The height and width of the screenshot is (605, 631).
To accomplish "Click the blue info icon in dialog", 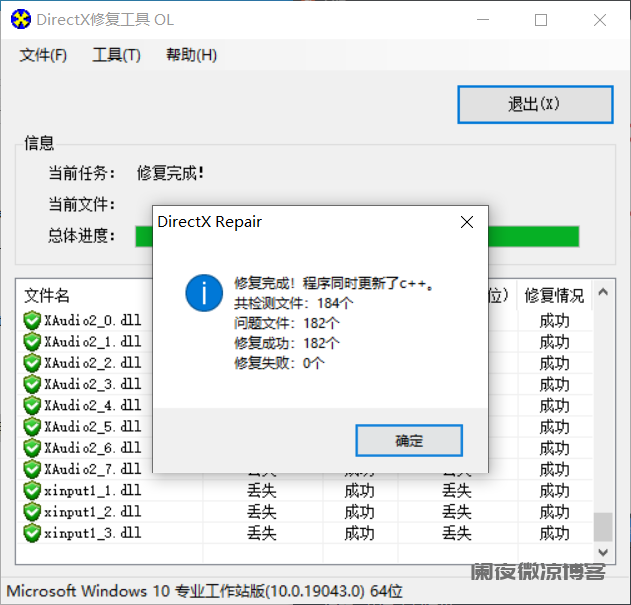I will coord(204,293).
